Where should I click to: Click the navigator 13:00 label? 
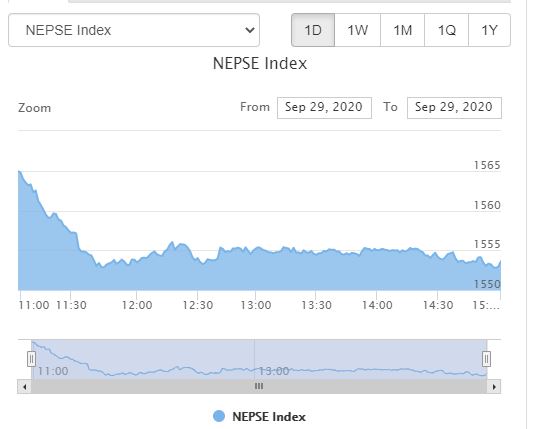[x=274, y=371]
